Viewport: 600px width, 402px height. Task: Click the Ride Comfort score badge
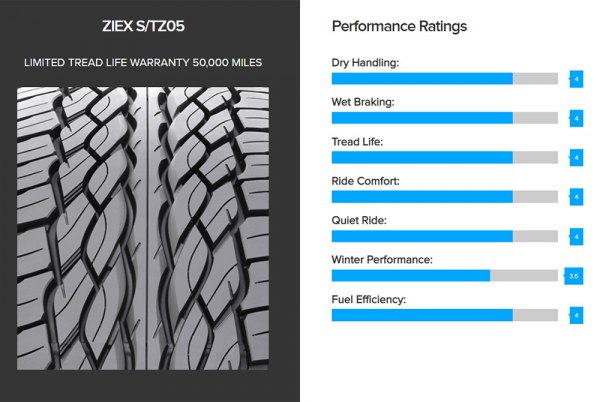click(576, 196)
